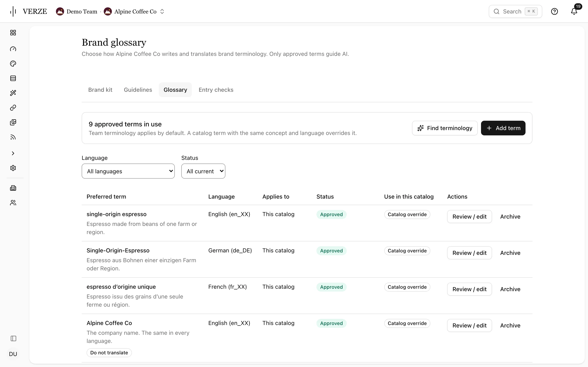Click the gauge icon in sidebar
The height and width of the screenshot is (367, 588).
click(13, 49)
